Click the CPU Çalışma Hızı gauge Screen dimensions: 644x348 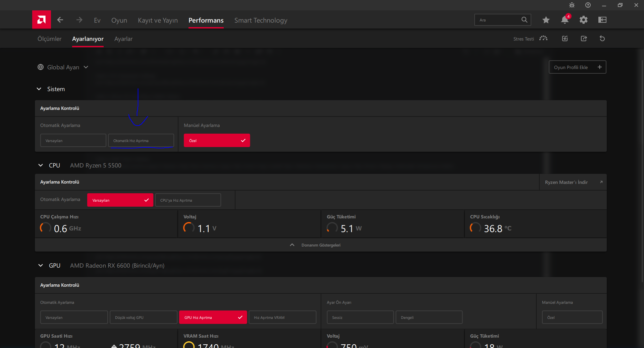pyautogui.click(x=46, y=228)
